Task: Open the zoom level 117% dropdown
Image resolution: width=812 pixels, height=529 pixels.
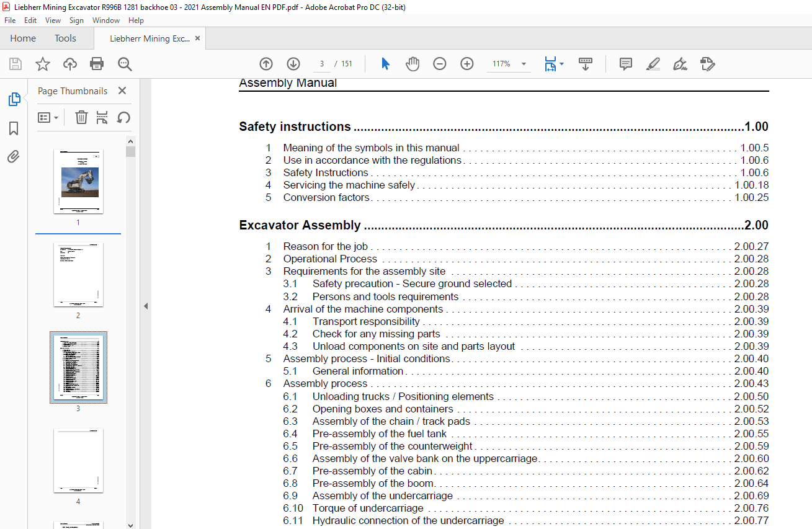Action: pyautogui.click(x=524, y=64)
